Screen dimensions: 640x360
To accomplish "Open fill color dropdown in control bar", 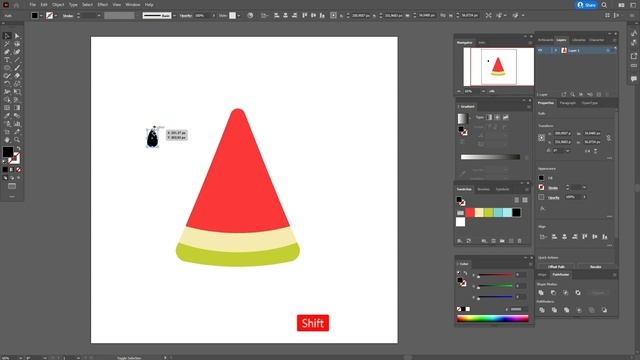I will click(x=41, y=16).
